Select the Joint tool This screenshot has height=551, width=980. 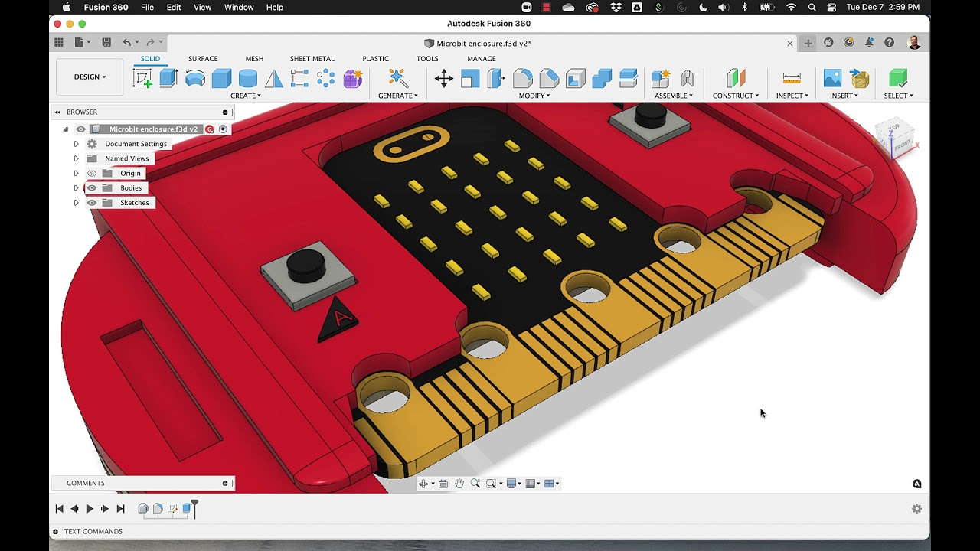coord(687,78)
